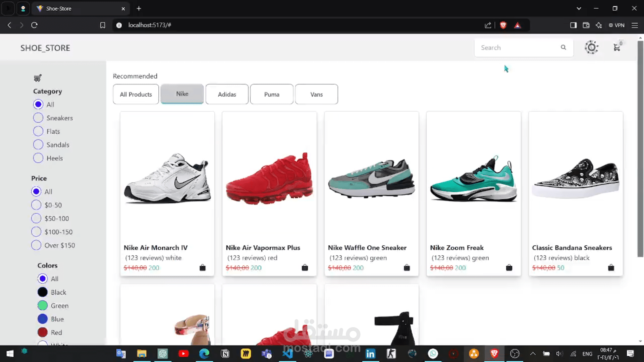This screenshot has width=644, height=362.
Task: Toggle the light/dark theme sun icon
Action: (x=591, y=47)
